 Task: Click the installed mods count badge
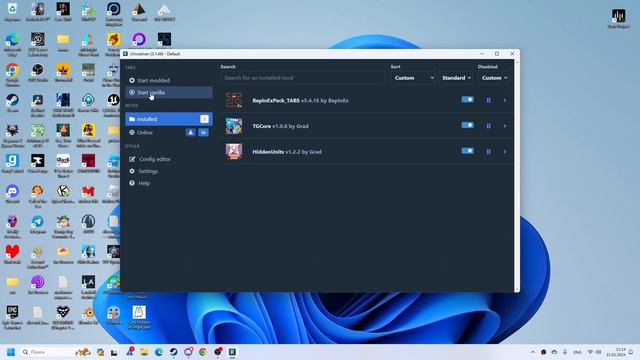204,119
